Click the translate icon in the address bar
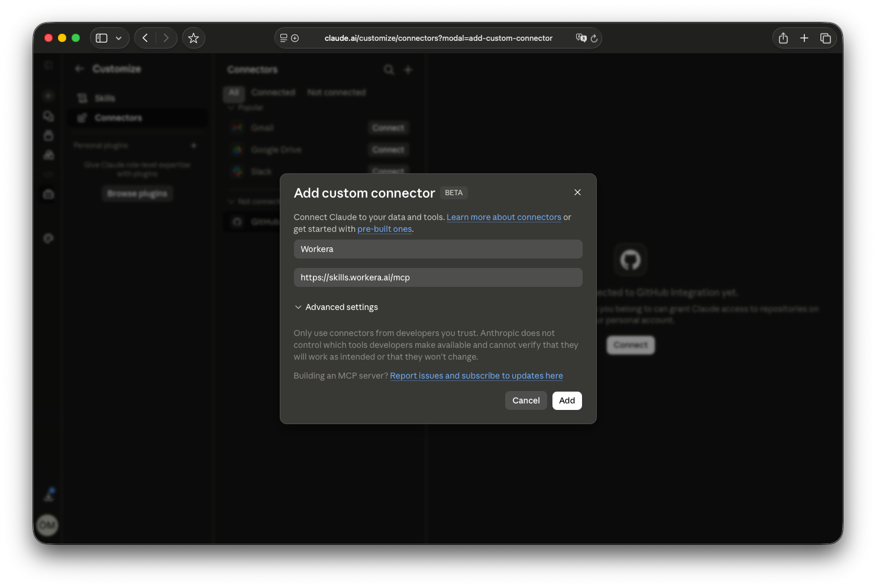 click(581, 38)
